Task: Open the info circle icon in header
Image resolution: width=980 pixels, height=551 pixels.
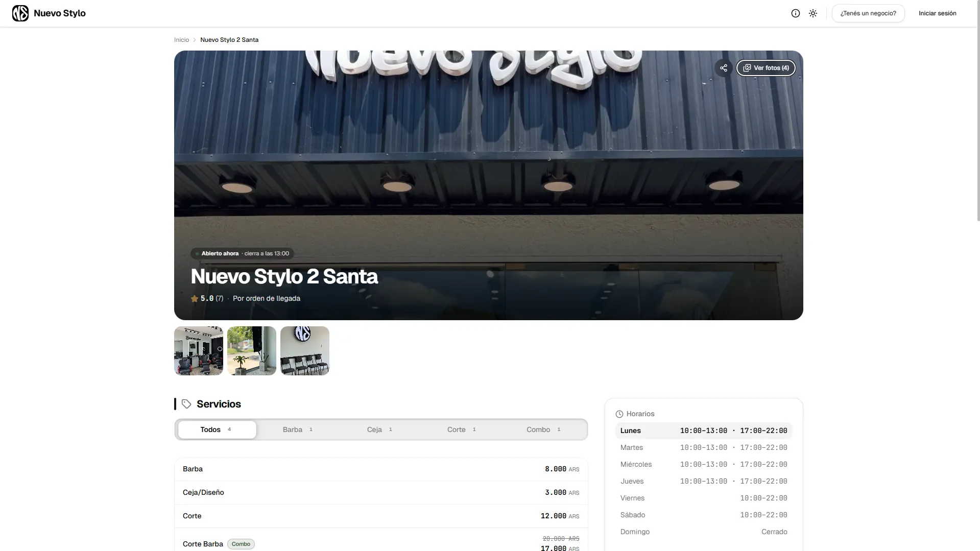Action: 796,13
